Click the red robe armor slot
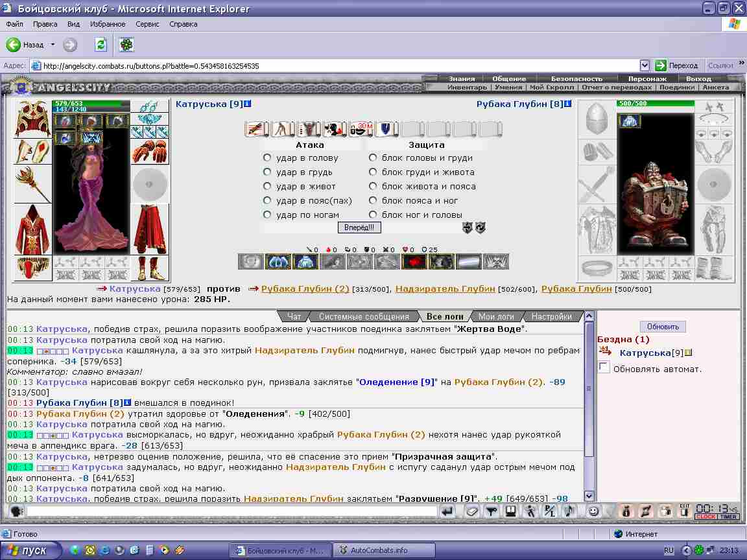The image size is (747, 560). [33, 230]
